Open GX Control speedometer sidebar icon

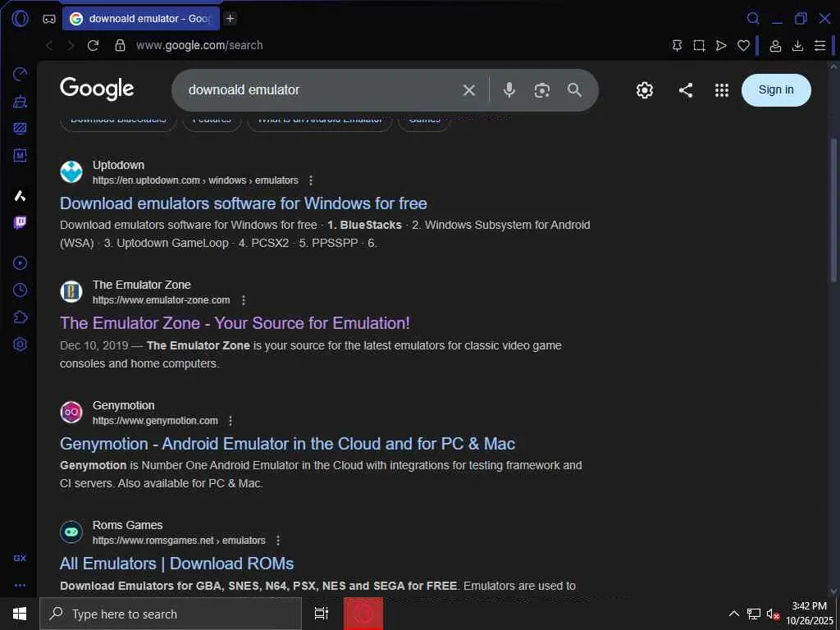click(x=20, y=74)
